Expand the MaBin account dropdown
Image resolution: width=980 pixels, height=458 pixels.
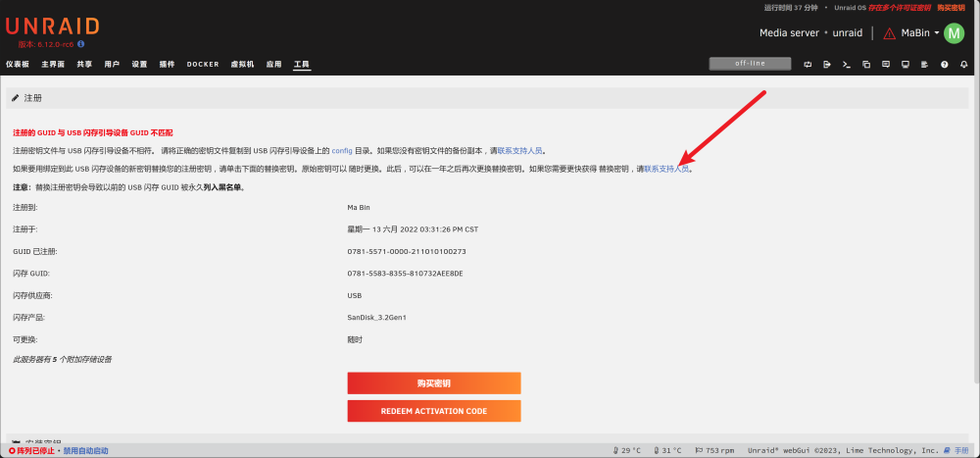[920, 33]
